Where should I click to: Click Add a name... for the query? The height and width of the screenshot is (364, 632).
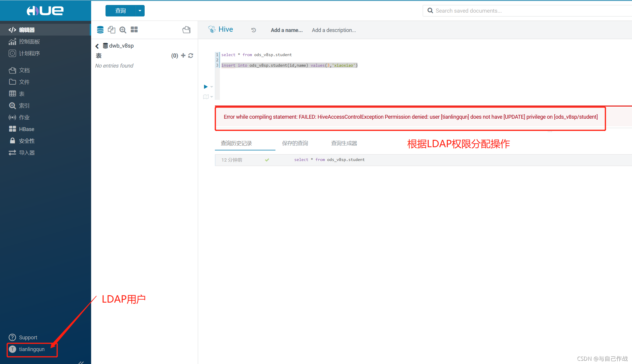(x=286, y=30)
